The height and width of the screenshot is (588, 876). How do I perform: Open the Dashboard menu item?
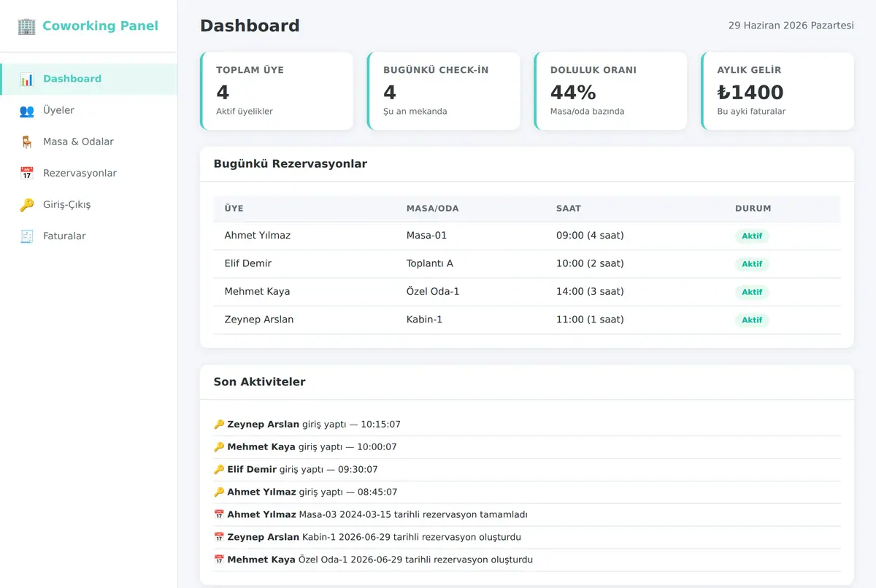tap(88, 79)
